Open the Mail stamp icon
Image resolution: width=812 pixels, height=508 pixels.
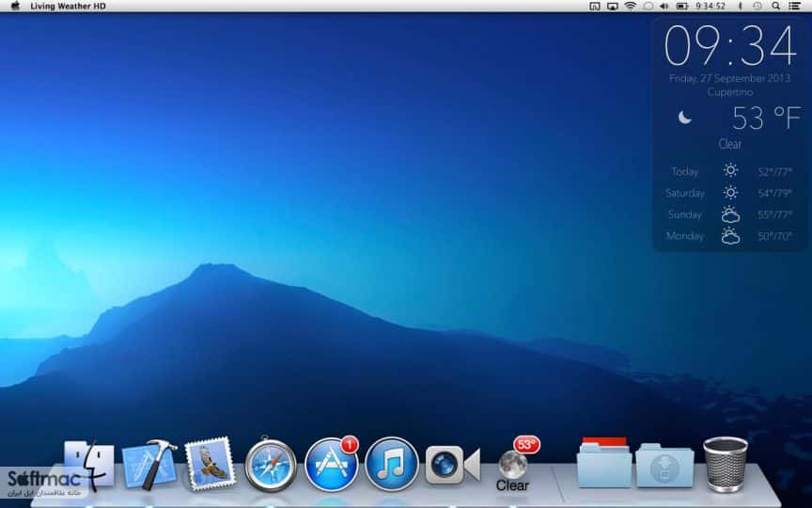[210, 464]
